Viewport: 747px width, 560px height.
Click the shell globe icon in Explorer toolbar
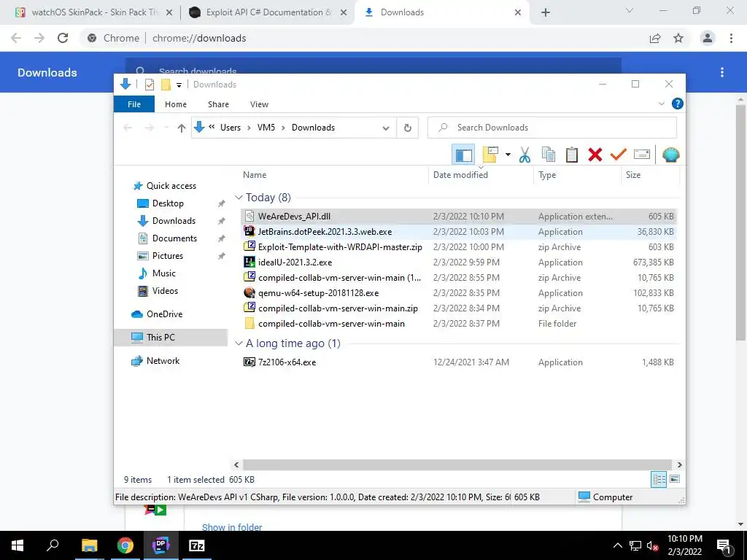[x=671, y=155]
